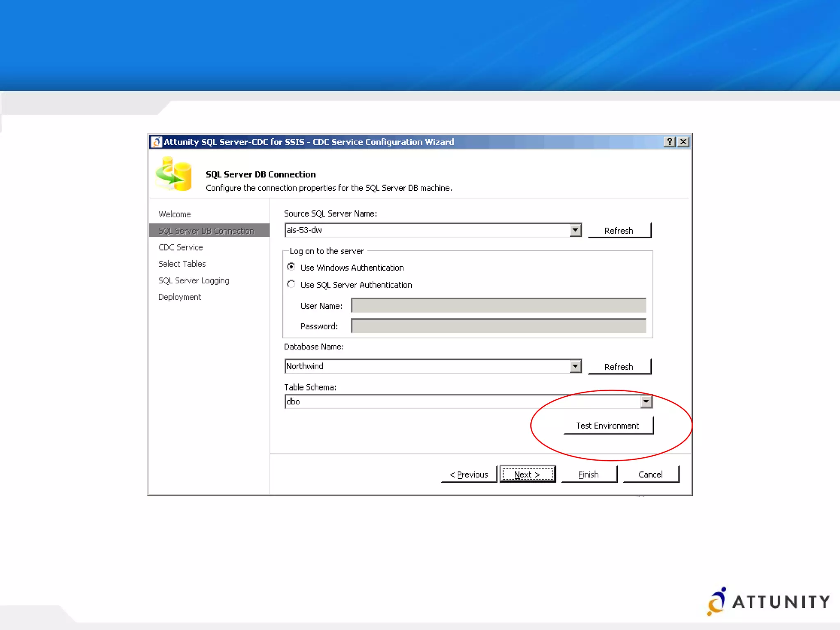Click the Previous button

(469, 475)
